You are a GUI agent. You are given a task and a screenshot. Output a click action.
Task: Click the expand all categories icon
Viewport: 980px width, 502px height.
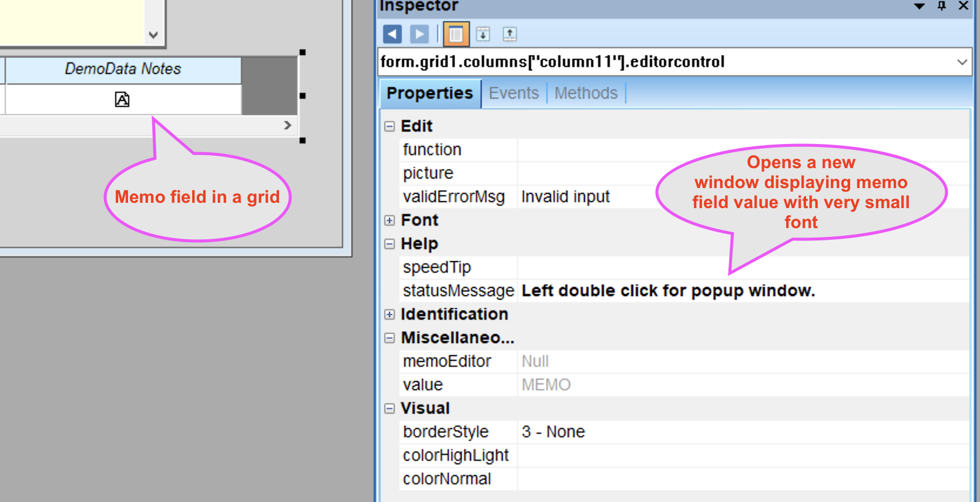pos(483,34)
